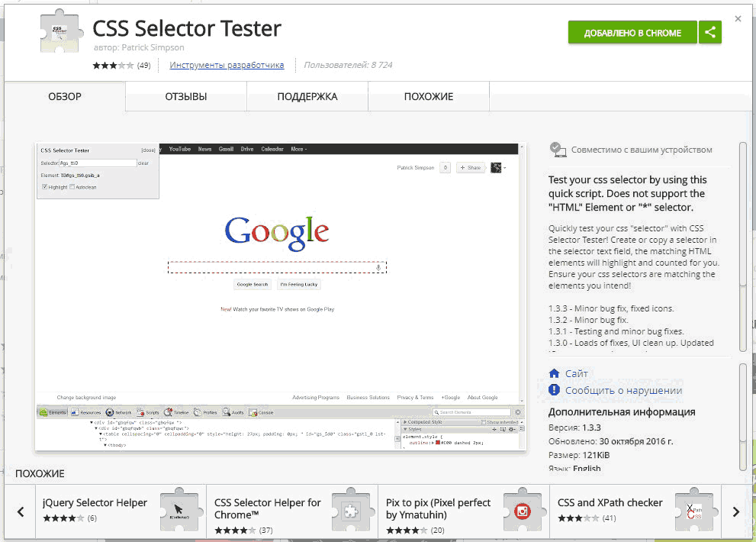
Task: Select the Похожие tab
Action: (429, 97)
